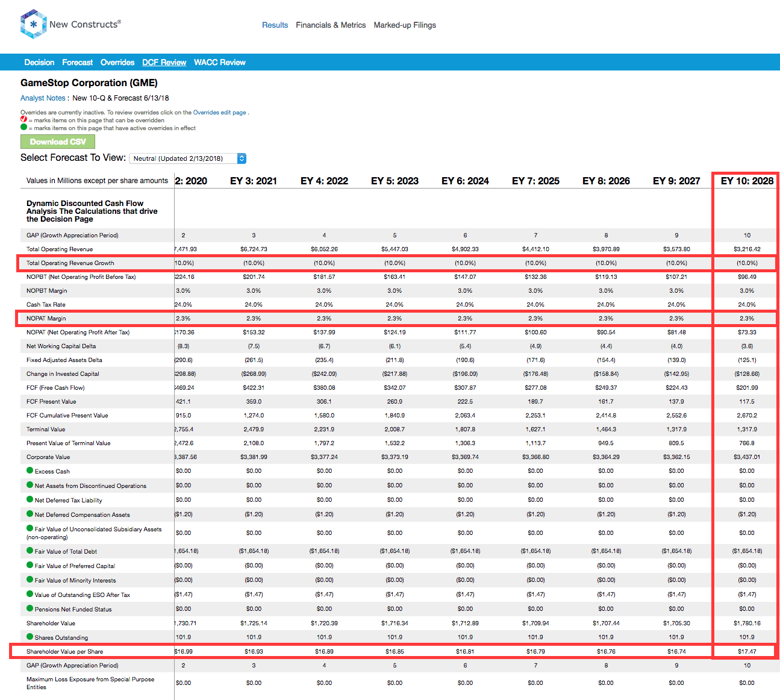Click green dot beside Net Deferred Compensation Assets
The image size is (780, 700).
coord(30,514)
